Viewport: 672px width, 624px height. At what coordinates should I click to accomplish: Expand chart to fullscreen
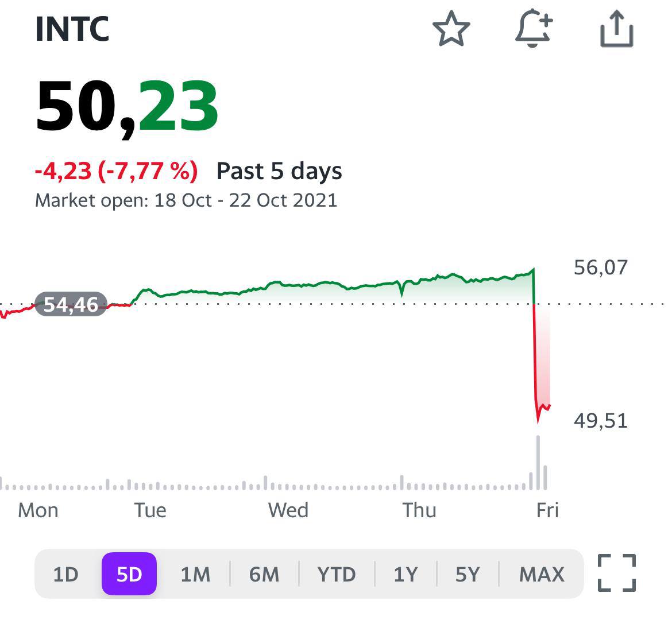[617, 573]
